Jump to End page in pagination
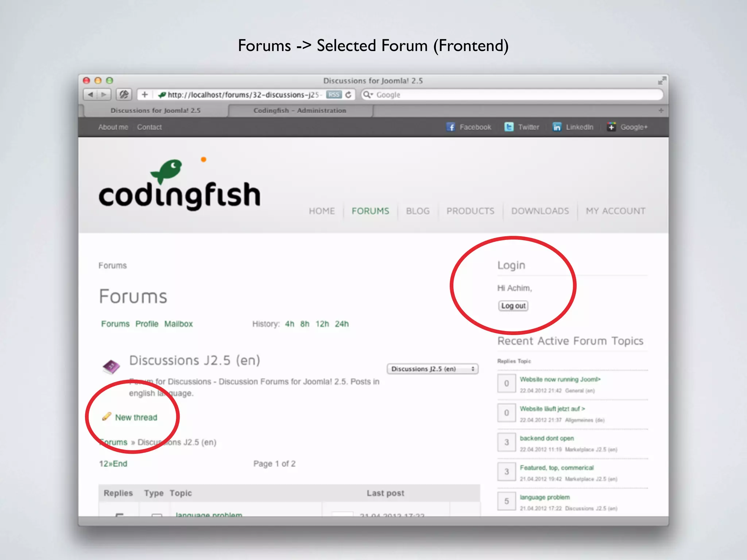The image size is (747, 560). click(x=120, y=464)
